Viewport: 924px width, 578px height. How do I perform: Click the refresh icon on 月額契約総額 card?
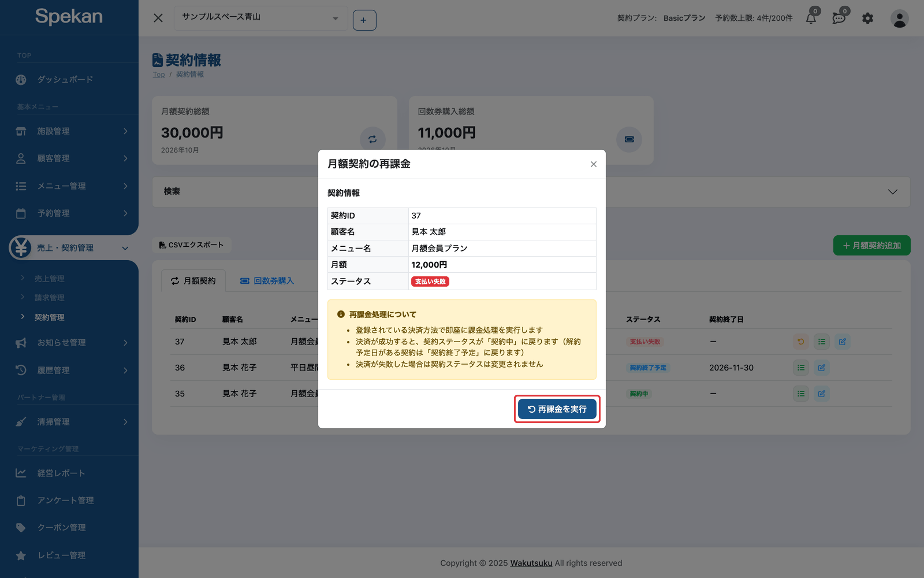tap(372, 139)
